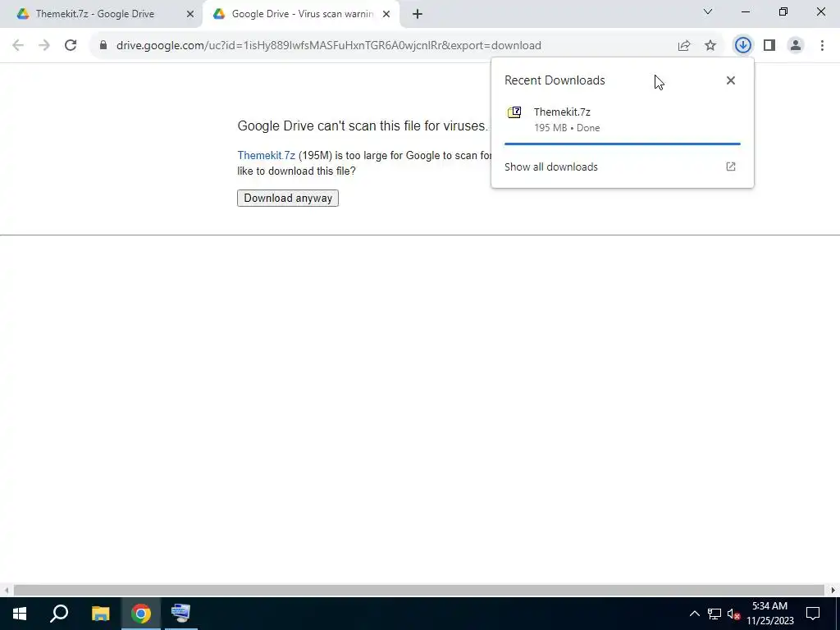Show hidden system tray icons
Viewport: 840px width, 630px height.
pos(694,614)
